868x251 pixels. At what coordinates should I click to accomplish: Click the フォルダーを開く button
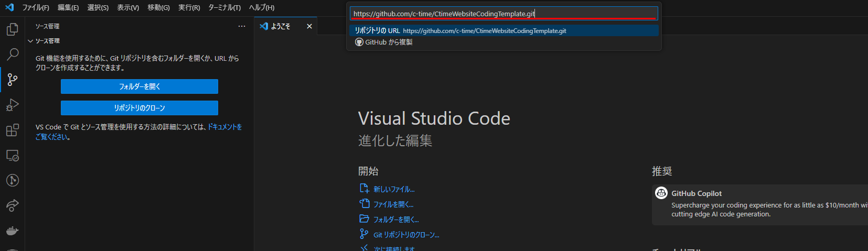140,86
